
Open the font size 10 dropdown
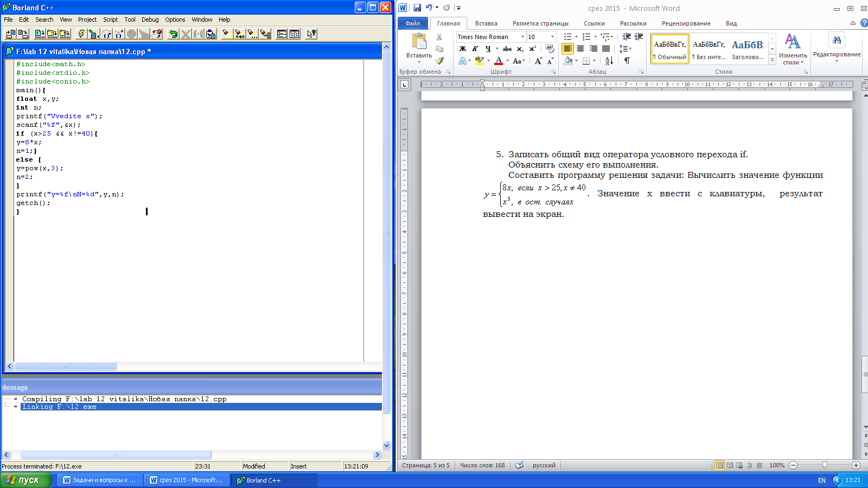point(552,37)
